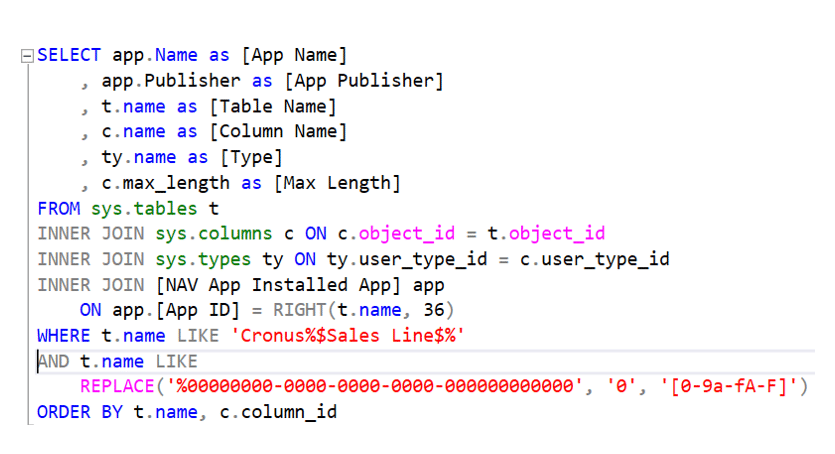Click the WHERE keyword
835x454 pixels.
pyautogui.click(x=63, y=336)
